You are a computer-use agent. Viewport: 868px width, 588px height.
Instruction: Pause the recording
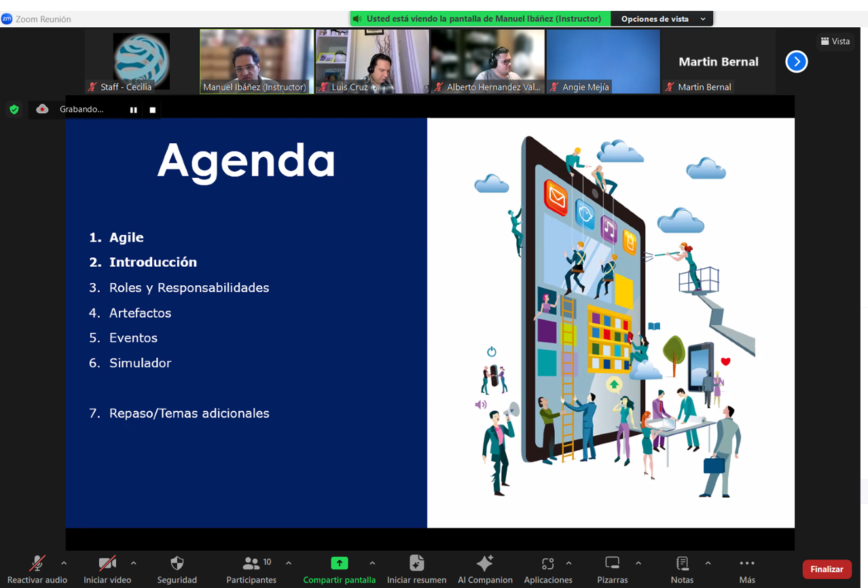click(x=133, y=110)
